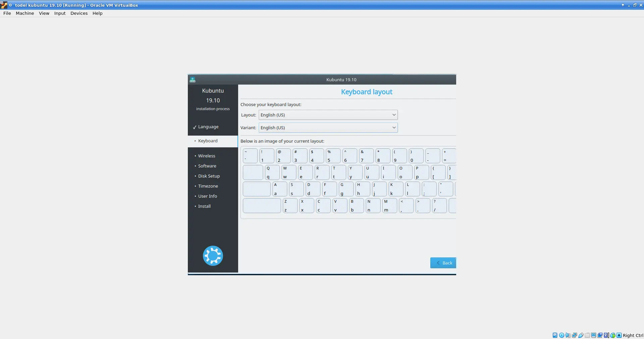This screenshot has width=644, height=339.
Task: Click the greyed shared folders status icon
Action: (x=587, y=335)
